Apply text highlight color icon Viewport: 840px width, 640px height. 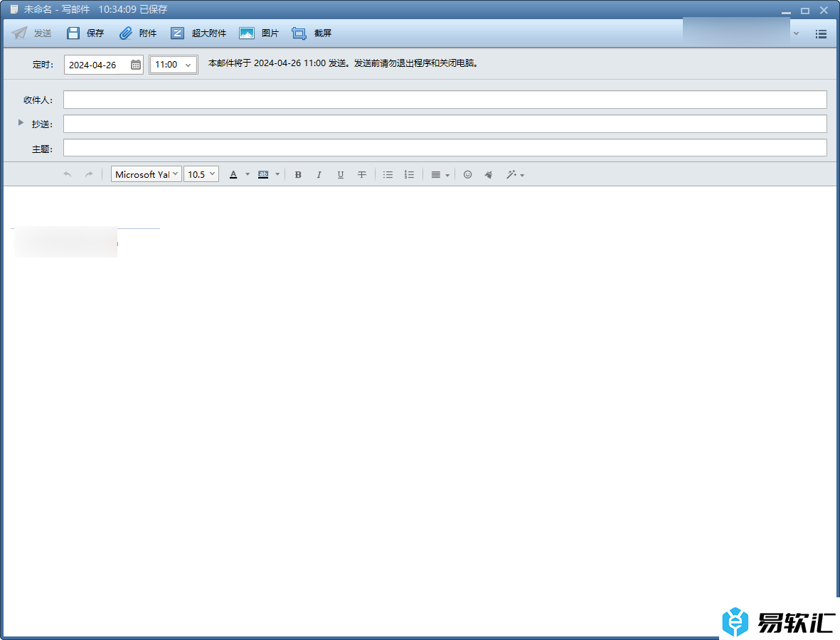pyautogui.click(x=263, y=175)
